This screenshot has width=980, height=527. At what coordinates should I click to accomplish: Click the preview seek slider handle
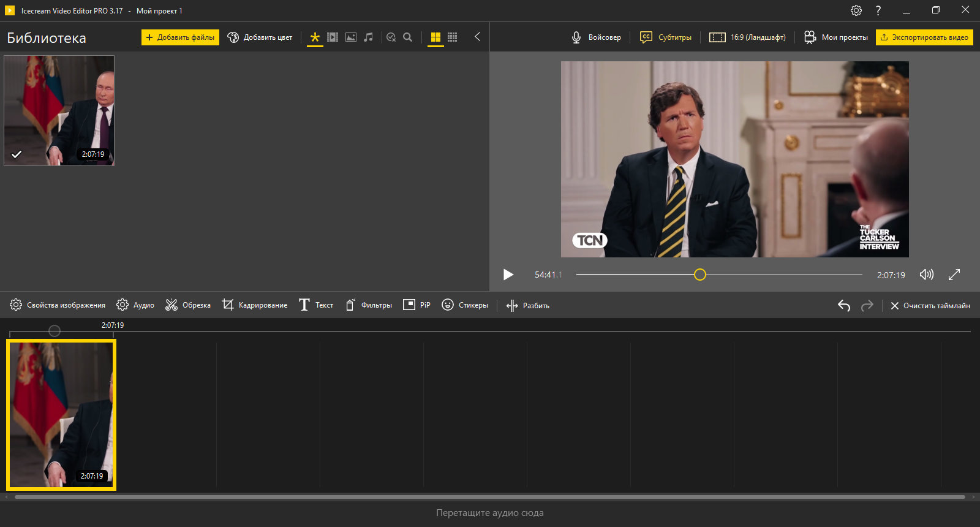point(700,275)
